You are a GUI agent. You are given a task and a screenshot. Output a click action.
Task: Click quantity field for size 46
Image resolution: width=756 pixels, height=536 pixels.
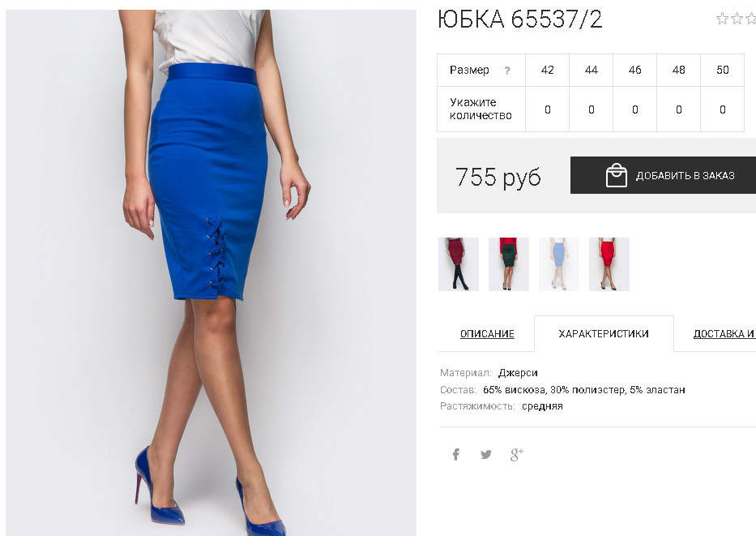point(635,109)
